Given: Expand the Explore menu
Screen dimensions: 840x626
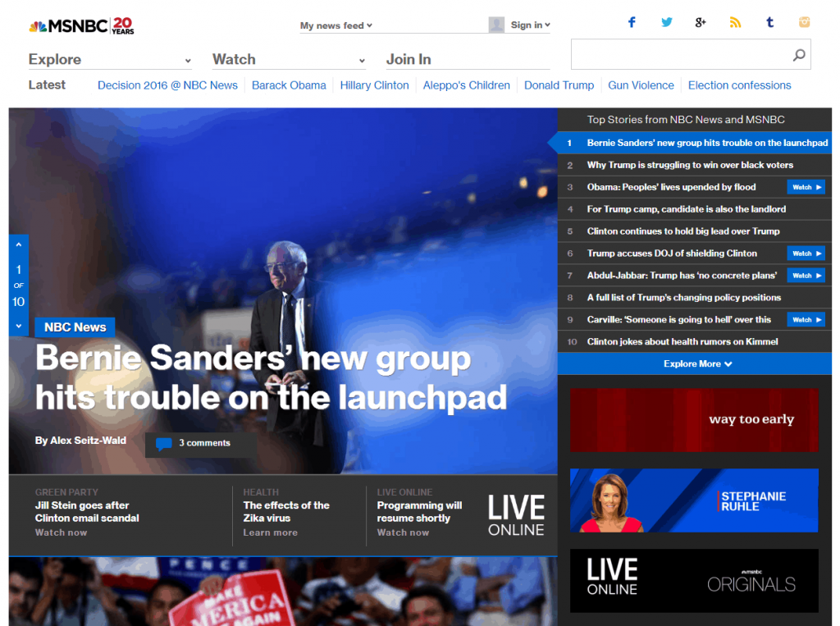Looking at the screenshot, I should 110,60.
